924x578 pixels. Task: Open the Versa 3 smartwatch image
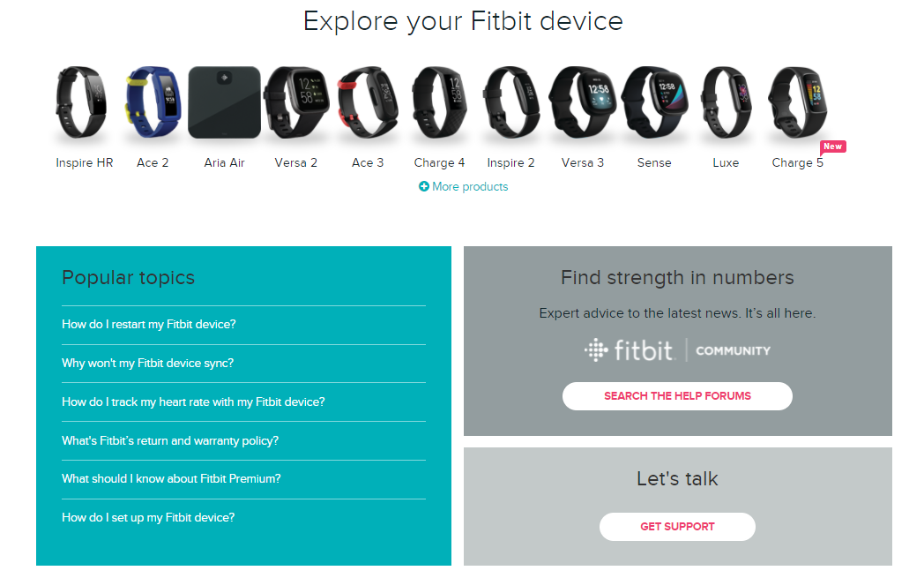(583, 103)
